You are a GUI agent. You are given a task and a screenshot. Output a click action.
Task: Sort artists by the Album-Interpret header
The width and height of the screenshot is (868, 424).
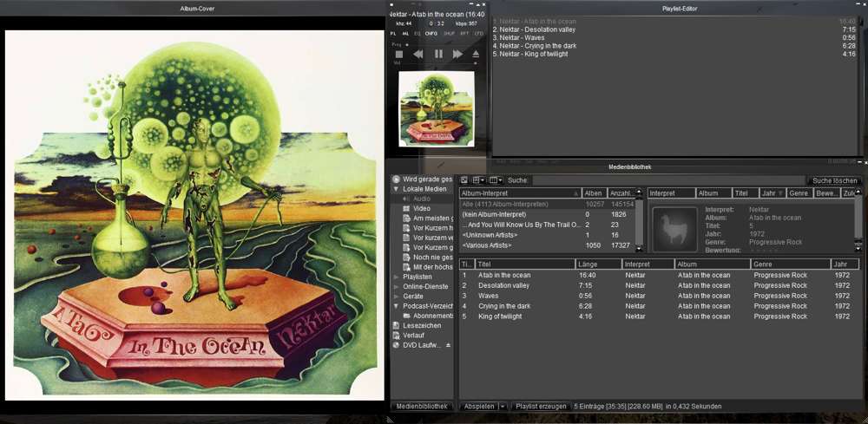[x=517, y=193]
